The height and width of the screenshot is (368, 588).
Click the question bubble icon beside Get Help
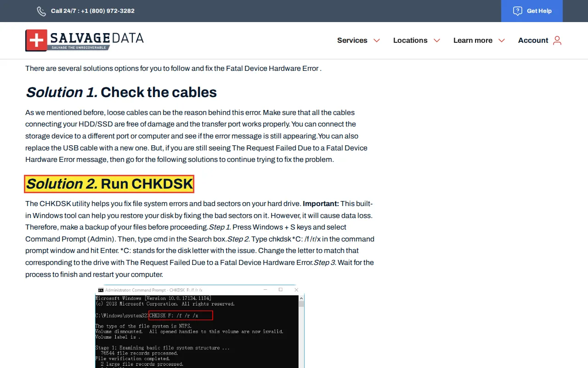[517, 11]
